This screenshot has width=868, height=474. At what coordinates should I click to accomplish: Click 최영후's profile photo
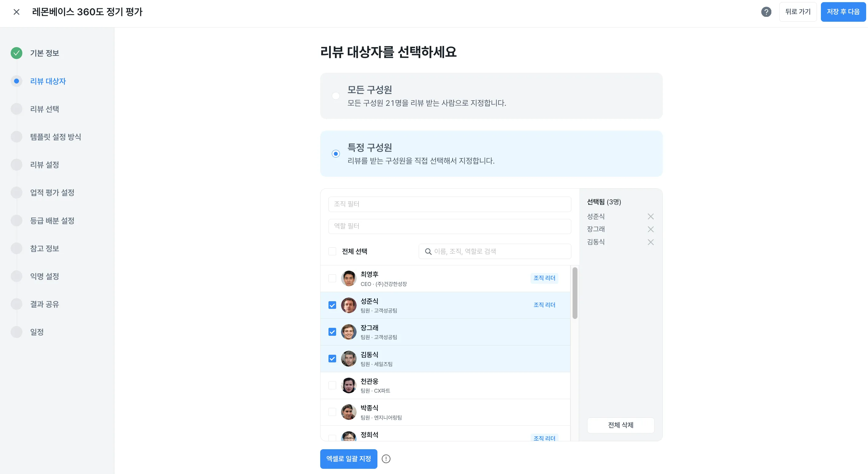click(x=348, y=278)
